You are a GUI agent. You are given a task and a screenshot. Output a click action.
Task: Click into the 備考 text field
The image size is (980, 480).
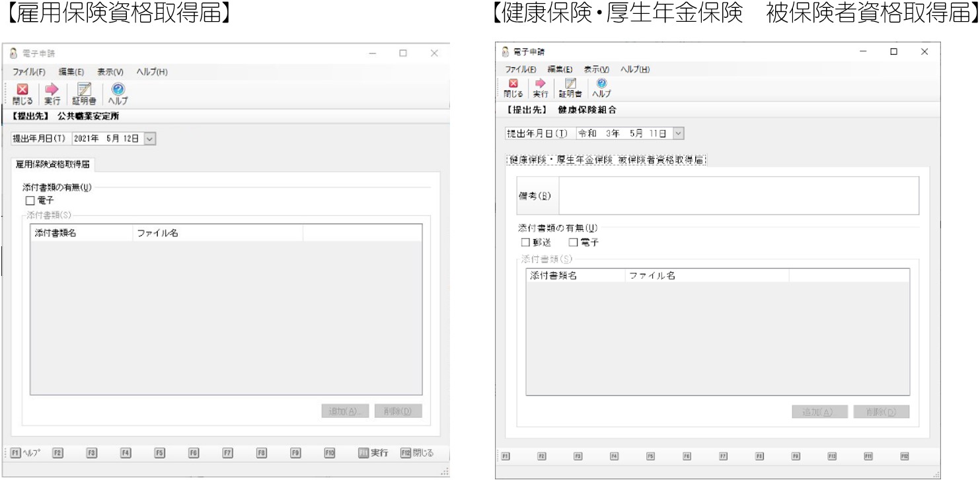coord(739,195)
